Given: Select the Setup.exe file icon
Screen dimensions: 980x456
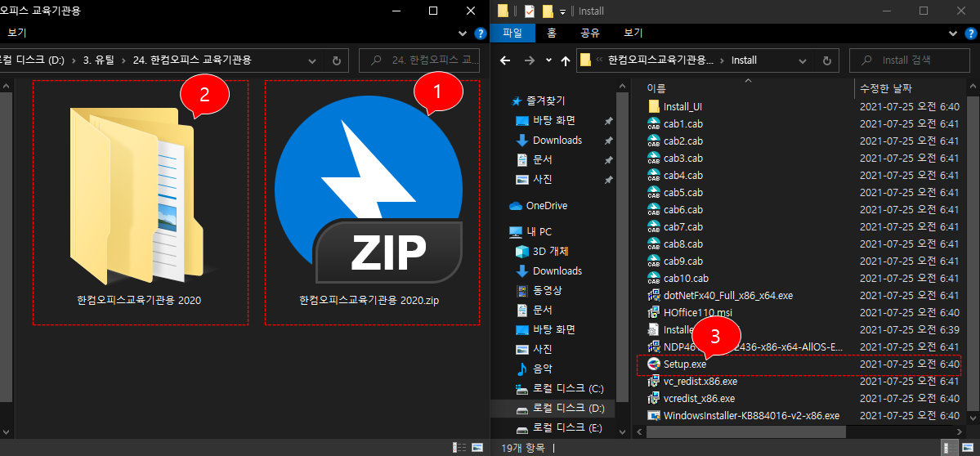Looking at the screenshot, I should click(654, 364).
